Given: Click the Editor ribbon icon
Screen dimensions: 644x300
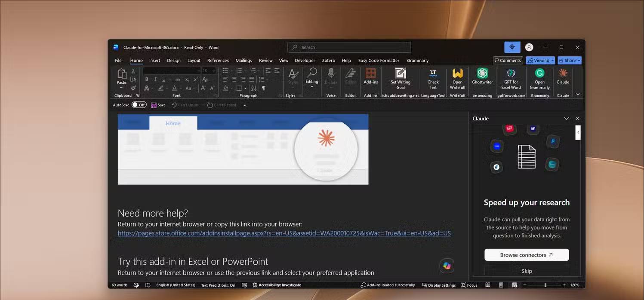Looking at the screenshot, I should (351, 73).
